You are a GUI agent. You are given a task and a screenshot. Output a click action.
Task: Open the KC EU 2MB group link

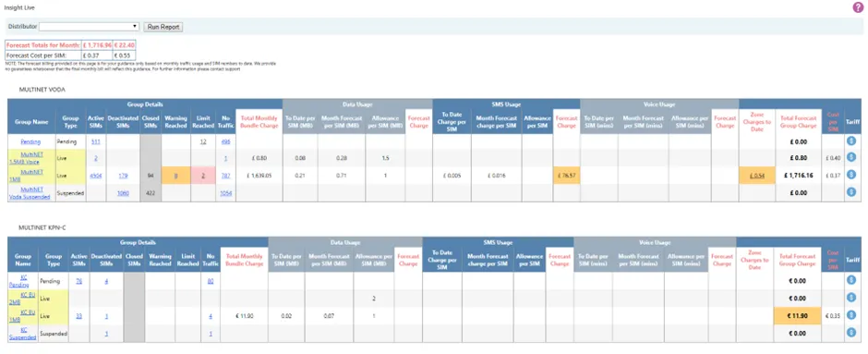[23, 299]
